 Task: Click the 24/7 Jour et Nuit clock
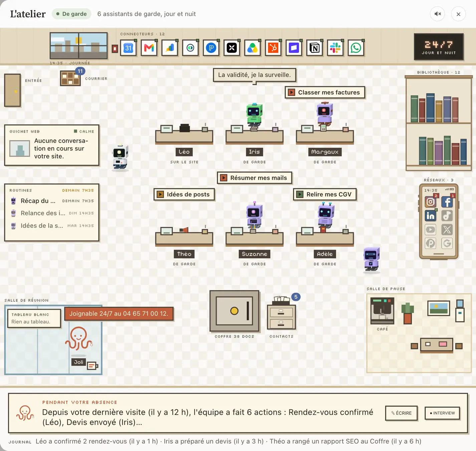[439, 47]
